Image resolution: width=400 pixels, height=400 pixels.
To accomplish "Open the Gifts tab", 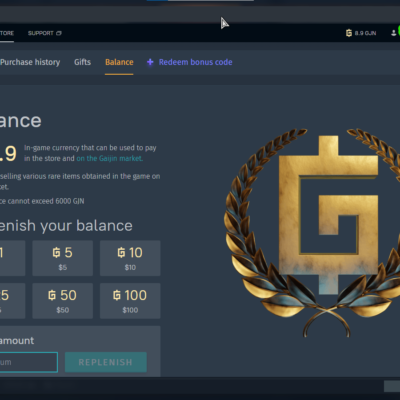I will [x=82, y=62].
